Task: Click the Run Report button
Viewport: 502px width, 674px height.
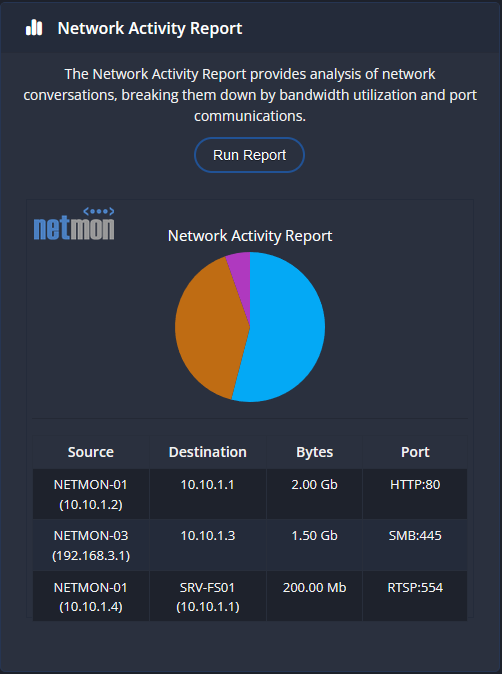Action: (x=249, y=155)
